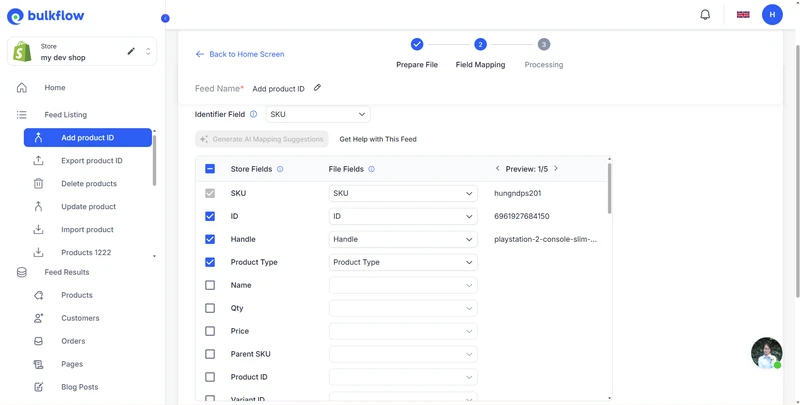The width and height of the screenshot is (800, 405).
Task: Open Delete products feed
Action: (x=89, y=184)
